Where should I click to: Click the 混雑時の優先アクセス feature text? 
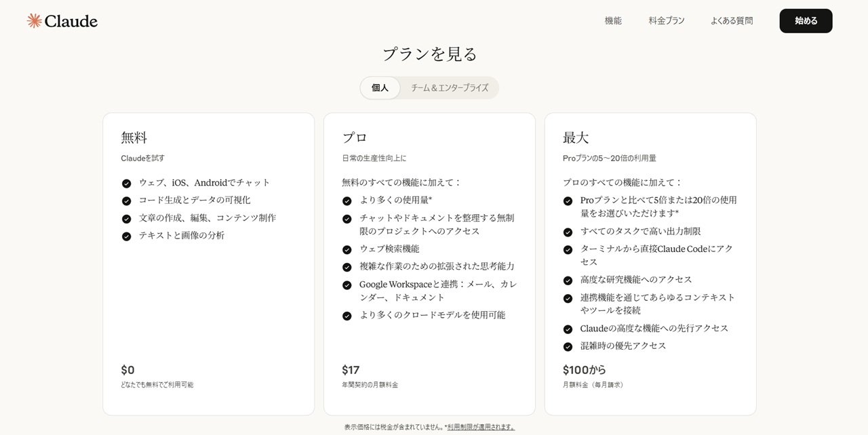(x=623, y=346)
